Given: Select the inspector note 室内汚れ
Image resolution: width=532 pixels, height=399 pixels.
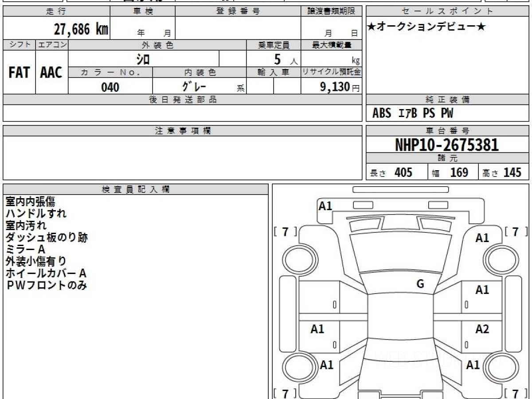Looking at the screenshot, I should point(26,226).
